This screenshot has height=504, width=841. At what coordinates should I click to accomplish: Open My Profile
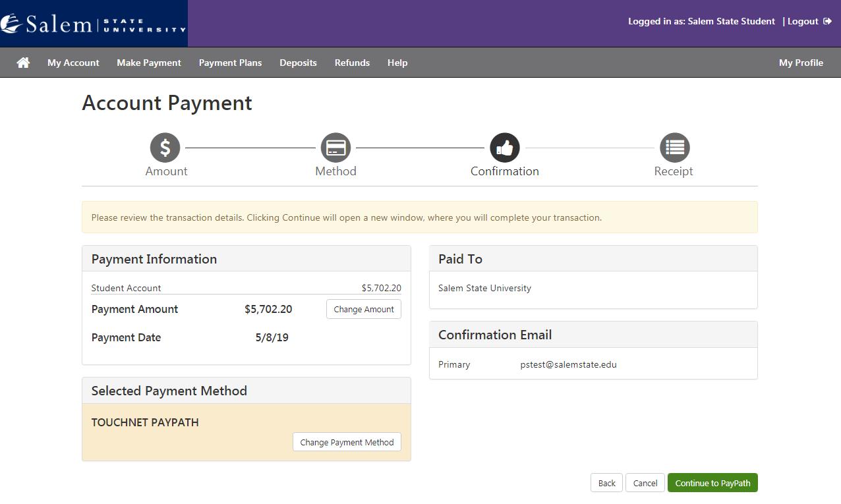point(801,63)
